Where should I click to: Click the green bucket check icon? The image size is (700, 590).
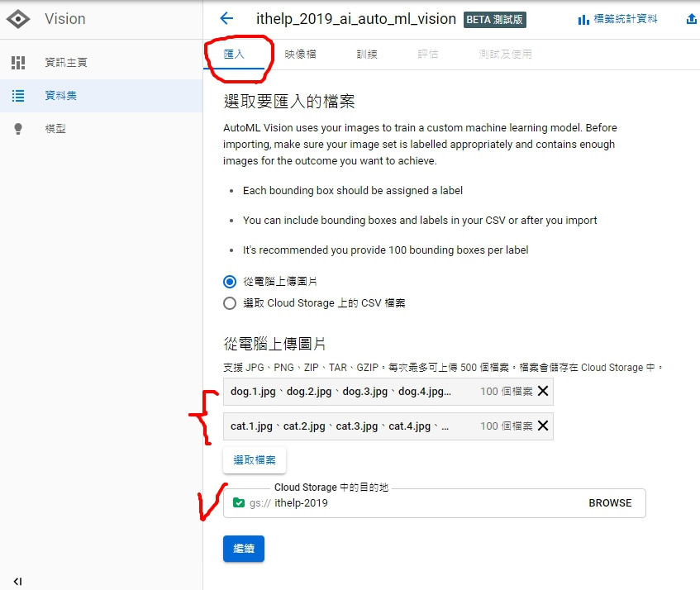239,503
